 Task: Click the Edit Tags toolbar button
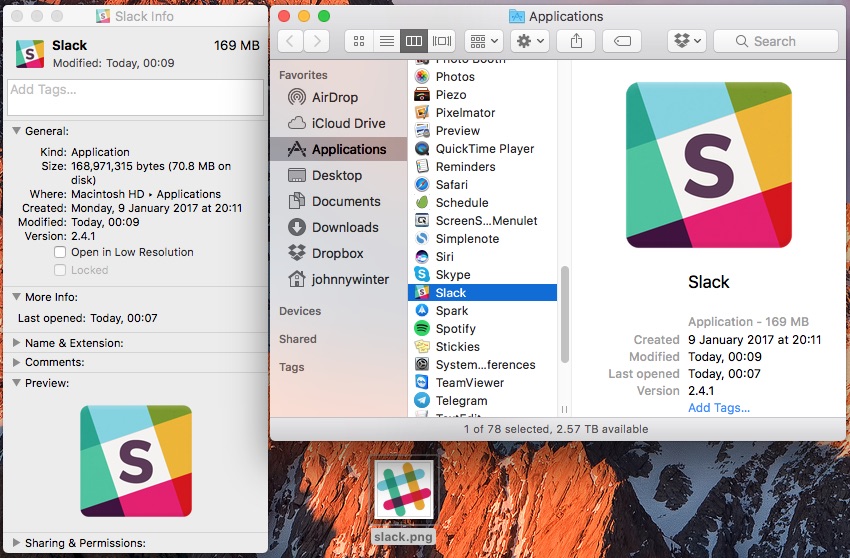click(622, 41)
